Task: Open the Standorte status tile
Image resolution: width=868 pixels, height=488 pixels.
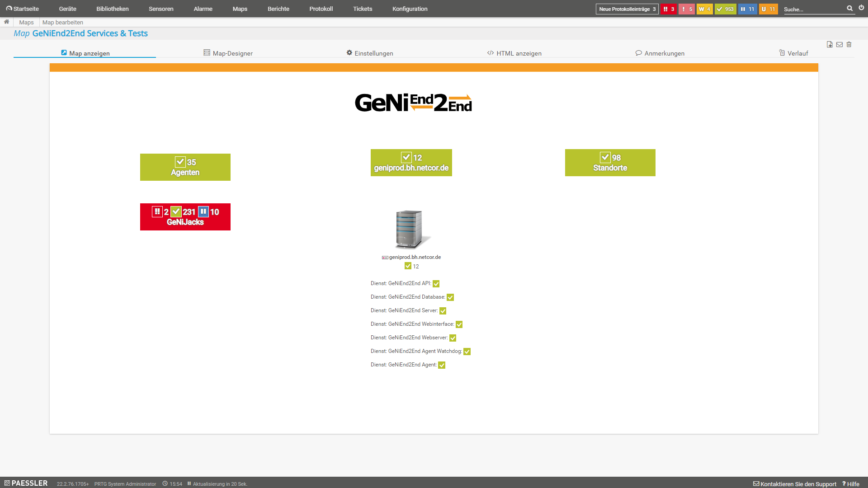Action: pyautogui.click(x=610, y=163)
